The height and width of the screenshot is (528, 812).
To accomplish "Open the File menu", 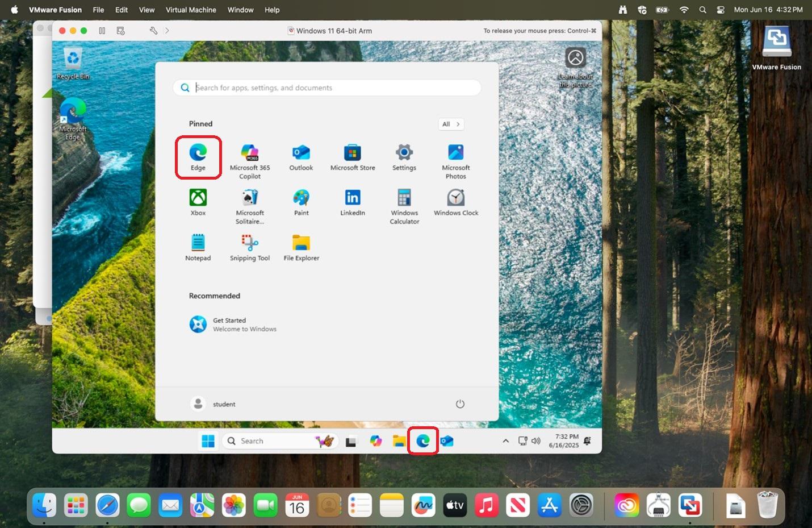I will point(98,10).
